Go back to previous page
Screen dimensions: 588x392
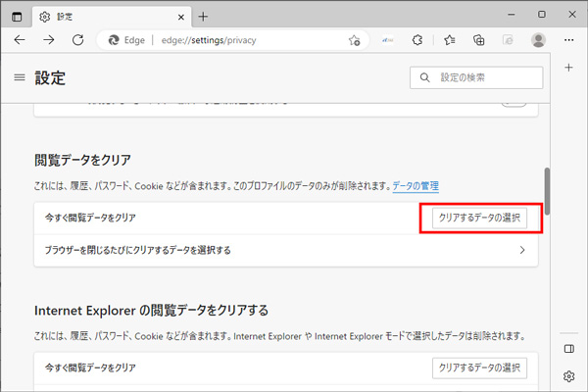(20, 40)
